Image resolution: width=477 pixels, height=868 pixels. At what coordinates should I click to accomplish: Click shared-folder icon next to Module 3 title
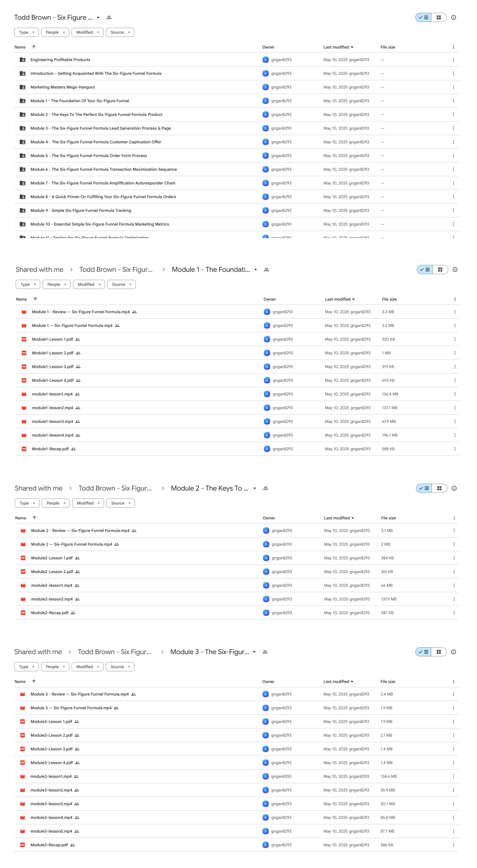[265, 652]
